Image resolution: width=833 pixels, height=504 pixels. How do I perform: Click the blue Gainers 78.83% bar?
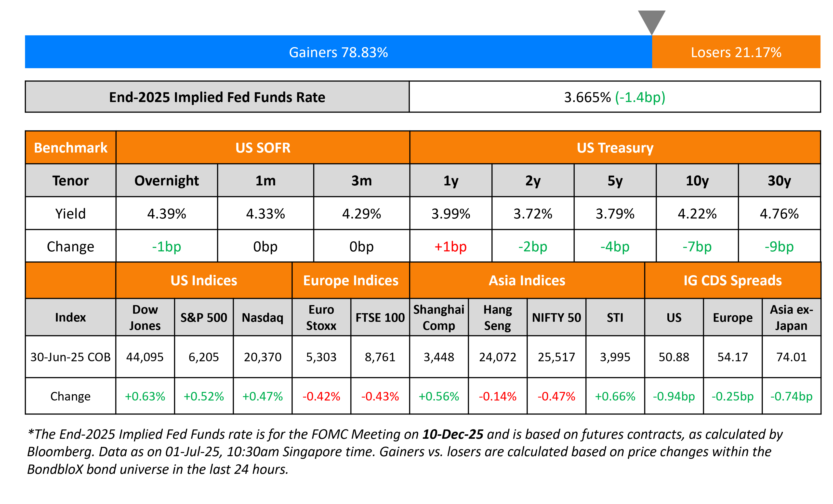coord(338,52)
